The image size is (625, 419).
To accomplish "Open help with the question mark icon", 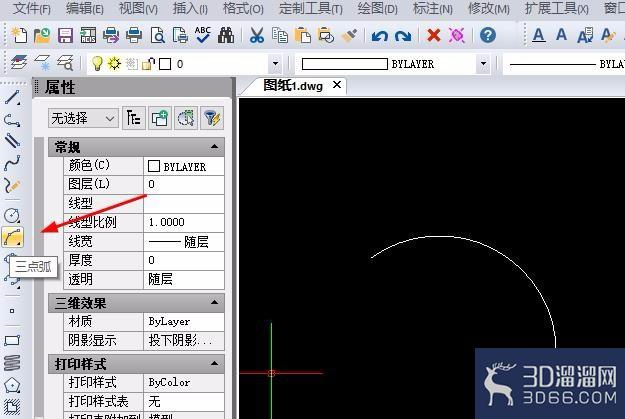I will coord(488,35).
